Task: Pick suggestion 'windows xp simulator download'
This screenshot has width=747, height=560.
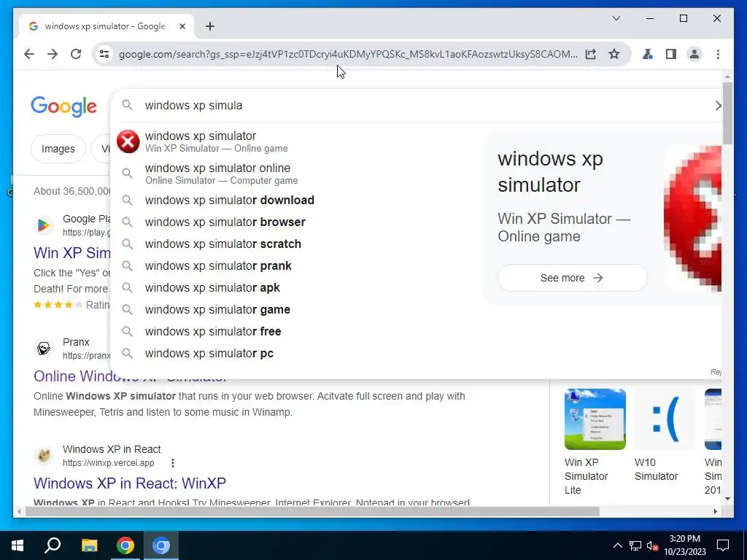Action: click(x=295, y=200)
